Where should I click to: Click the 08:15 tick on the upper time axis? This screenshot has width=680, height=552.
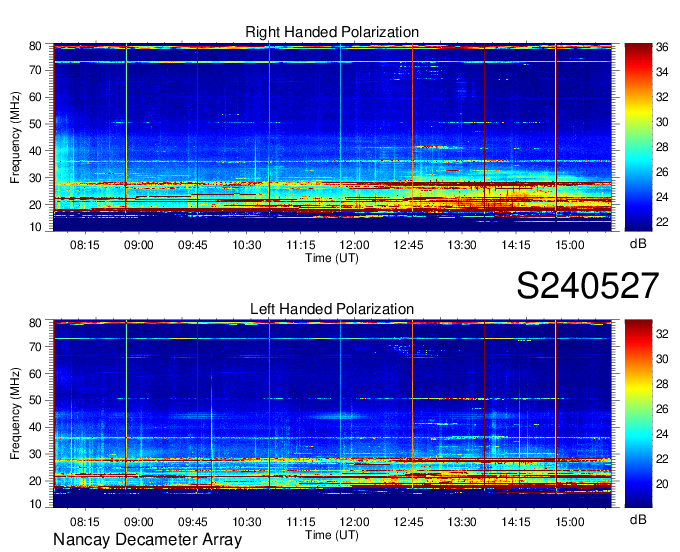(x=85, y=245)
